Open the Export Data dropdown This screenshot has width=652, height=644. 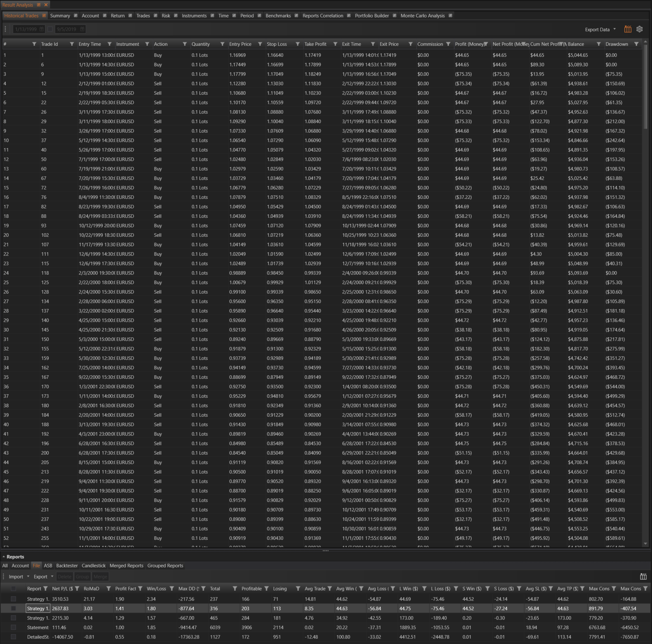(x=600, y=30)
